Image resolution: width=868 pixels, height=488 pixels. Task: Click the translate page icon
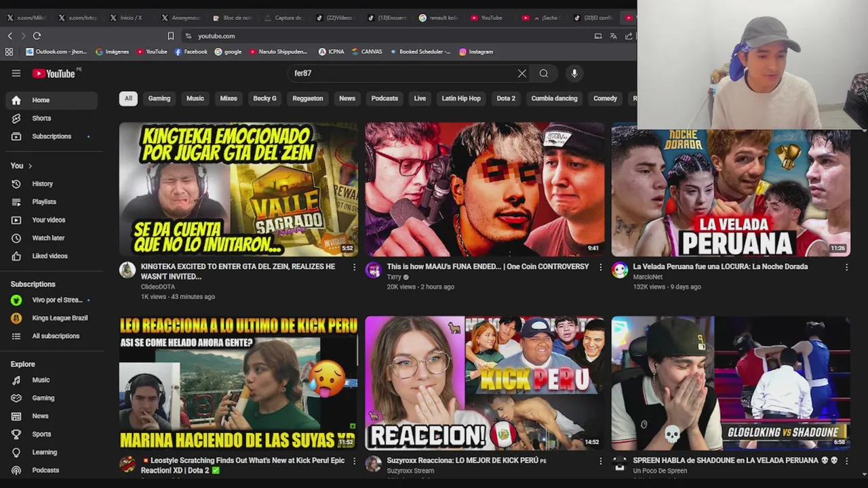click(613, 36)
